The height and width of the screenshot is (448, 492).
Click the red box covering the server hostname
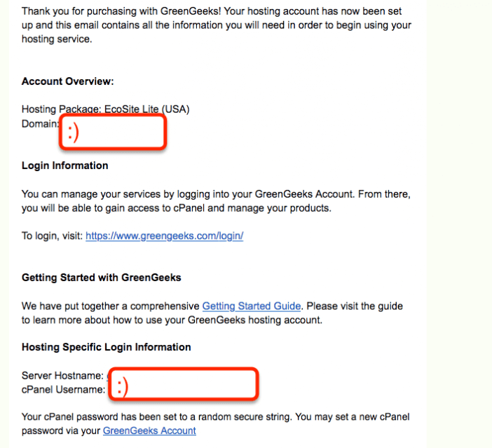click(x=183, y=384)
